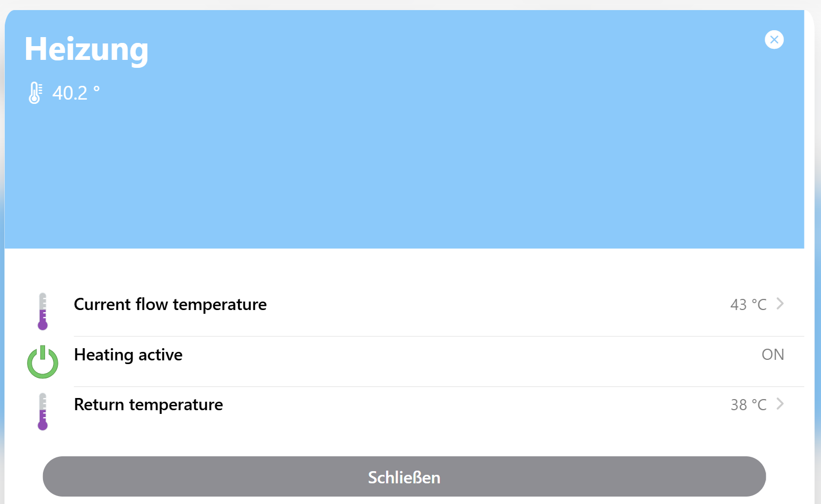The image size is (821, 504).
Task: Click the ON state of Heating active
Action: (x=772, y=355)
